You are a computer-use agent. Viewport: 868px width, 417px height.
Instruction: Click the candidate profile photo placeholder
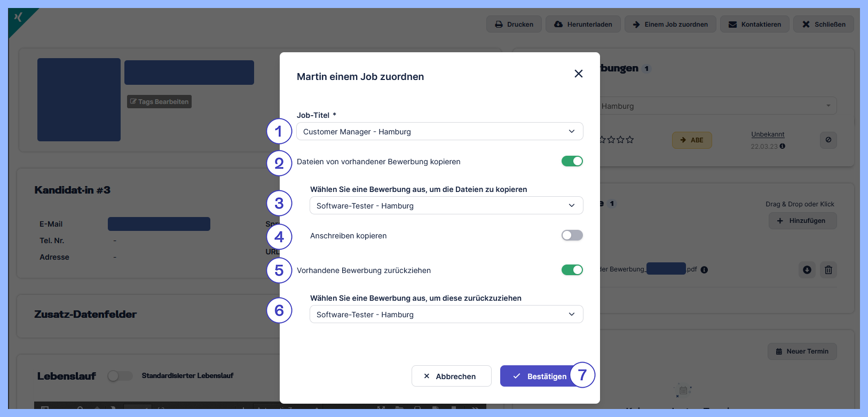point(79,100)
